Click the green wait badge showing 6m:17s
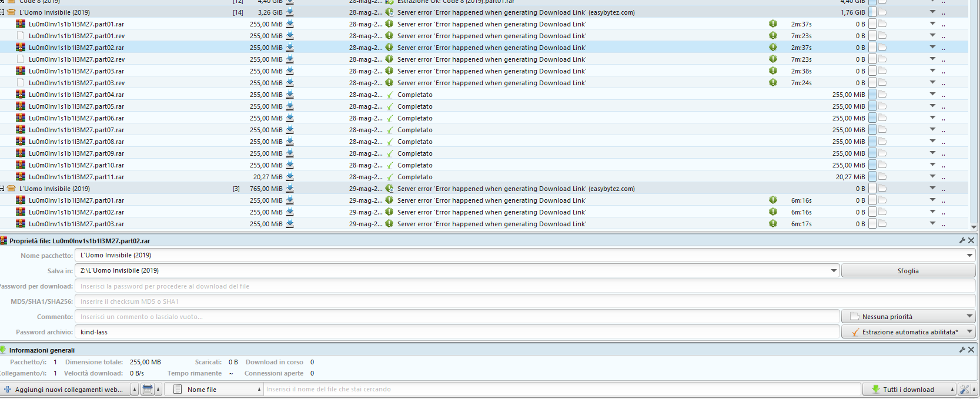 (773, 223)
